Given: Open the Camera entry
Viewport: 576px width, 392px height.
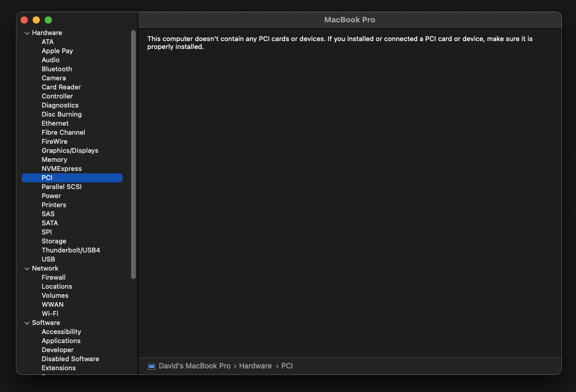Looking at the screenshot, I should pos(54,78).
